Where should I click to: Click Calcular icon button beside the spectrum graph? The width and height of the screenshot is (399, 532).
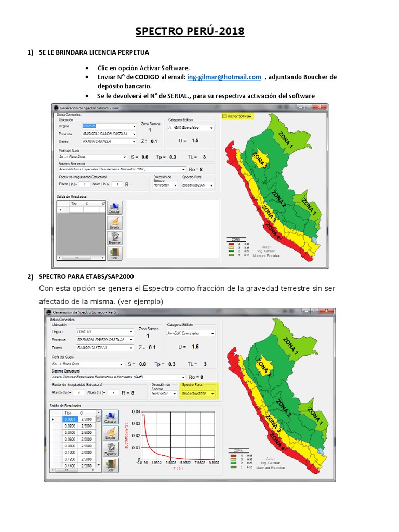point(111,417)
